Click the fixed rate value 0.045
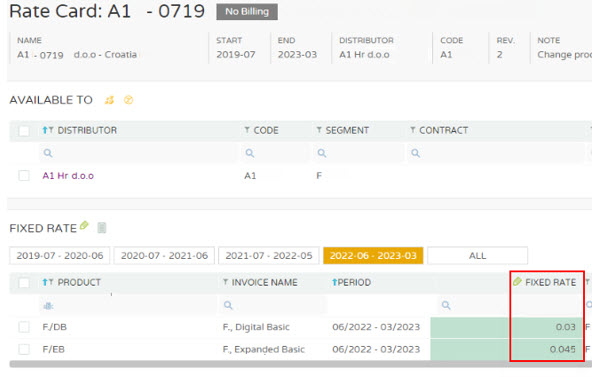Screen dimensions: 601x377 [562, 349]
